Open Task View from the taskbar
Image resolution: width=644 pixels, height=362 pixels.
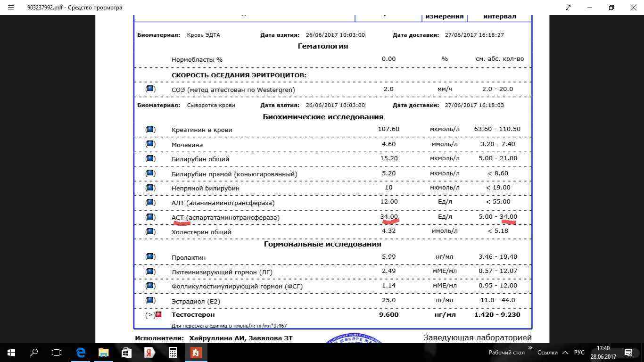(57, 352)
